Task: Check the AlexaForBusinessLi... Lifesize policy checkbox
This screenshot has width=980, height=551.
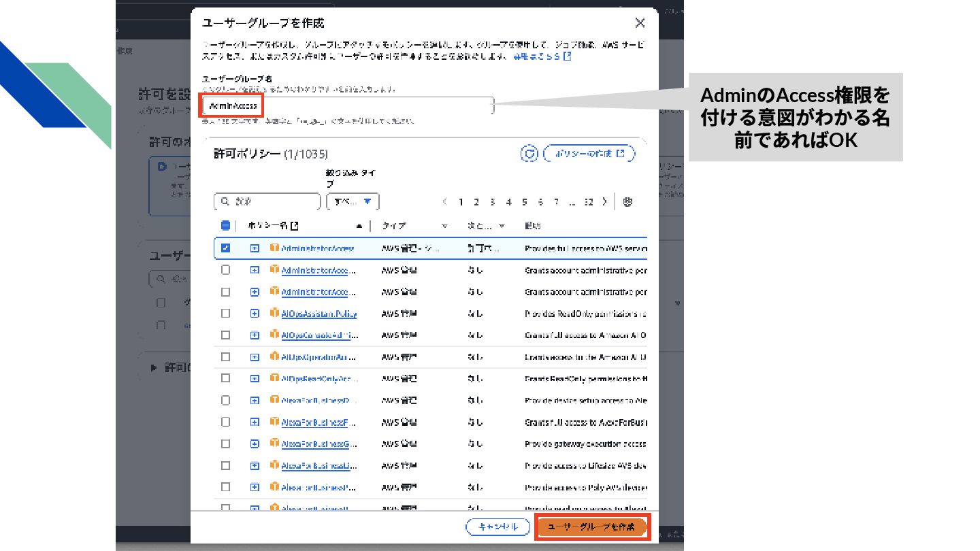Action: coord(226,465)
